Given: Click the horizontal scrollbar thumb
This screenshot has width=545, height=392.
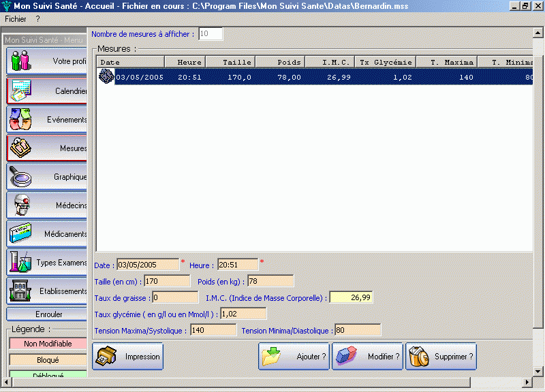Looking at the screenshot, I should click(x=242, y=382).
